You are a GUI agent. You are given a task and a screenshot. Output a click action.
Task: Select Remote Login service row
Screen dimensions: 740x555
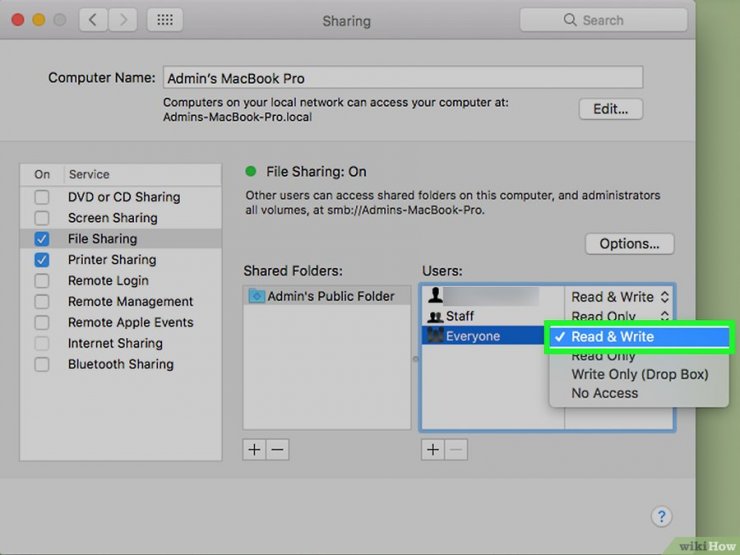point(121,280)
